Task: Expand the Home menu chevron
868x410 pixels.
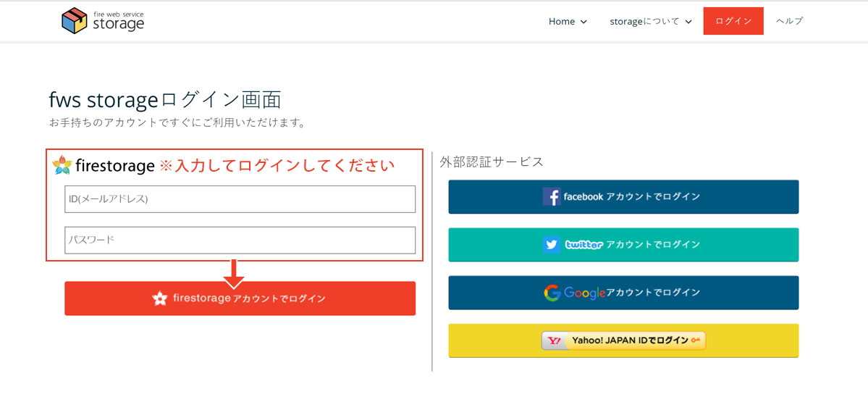Action: tap(583, 22)
